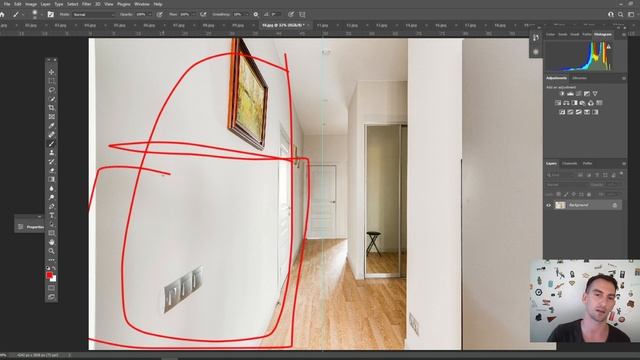This screenshot has height=360, width=640.
Task: Hide the Background layer via eye icon
Action: pos(549,205)
